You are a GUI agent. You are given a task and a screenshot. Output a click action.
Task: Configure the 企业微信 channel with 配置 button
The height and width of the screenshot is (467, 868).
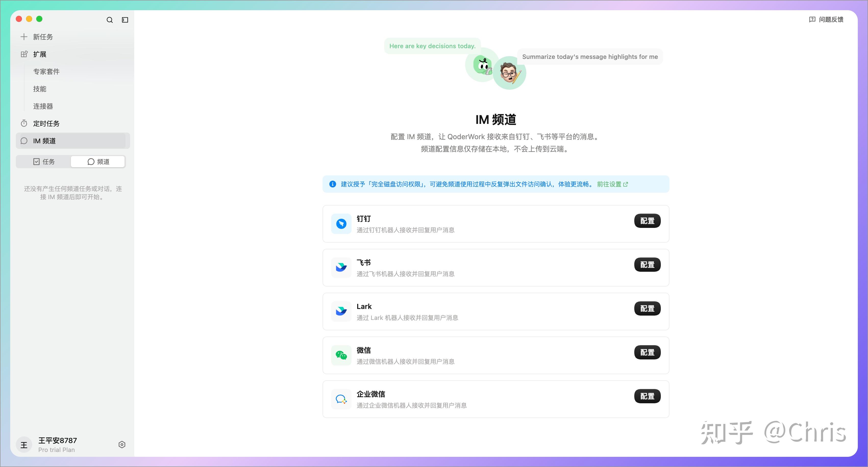click(x=647, y=396)
